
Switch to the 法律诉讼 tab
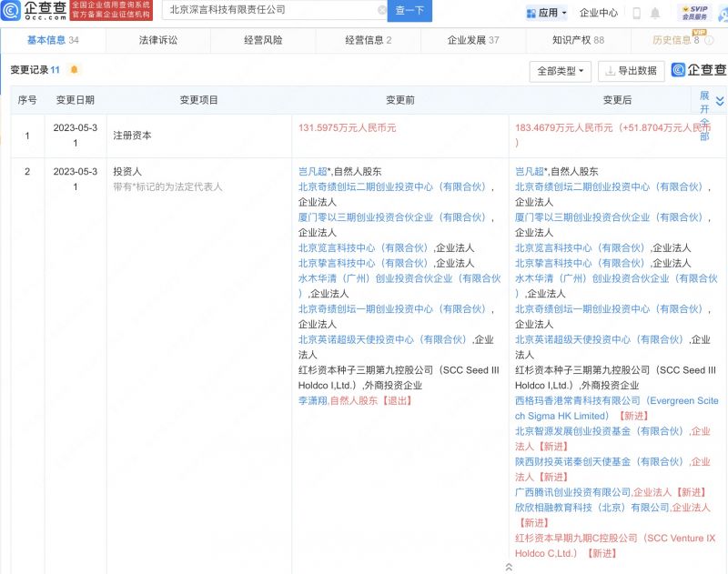tap(157, 40)
